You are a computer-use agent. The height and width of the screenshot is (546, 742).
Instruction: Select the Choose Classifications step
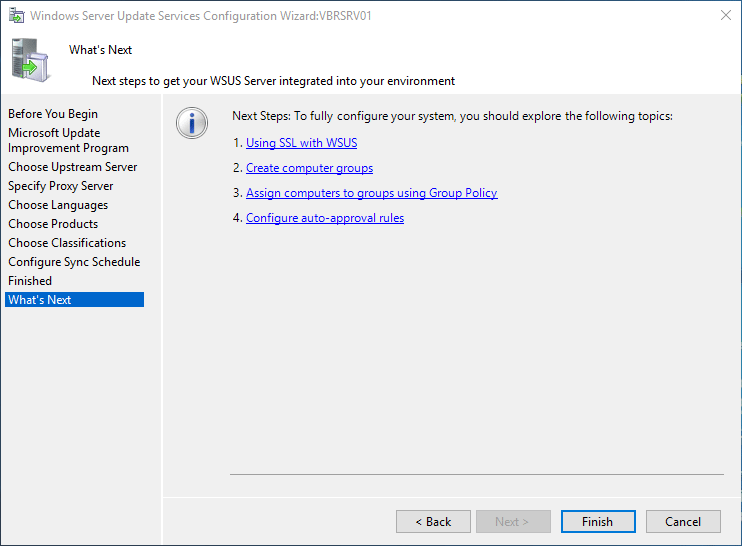(67, 243)
